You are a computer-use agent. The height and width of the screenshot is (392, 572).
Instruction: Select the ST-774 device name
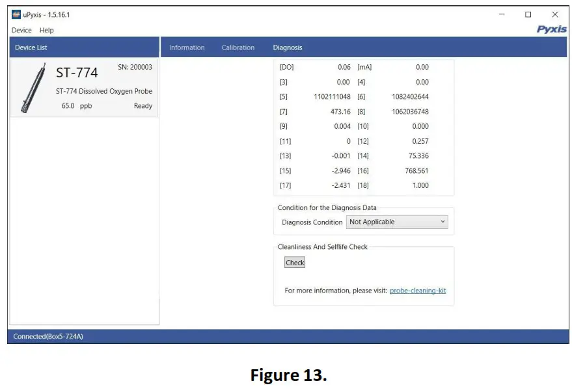[77, 73]
